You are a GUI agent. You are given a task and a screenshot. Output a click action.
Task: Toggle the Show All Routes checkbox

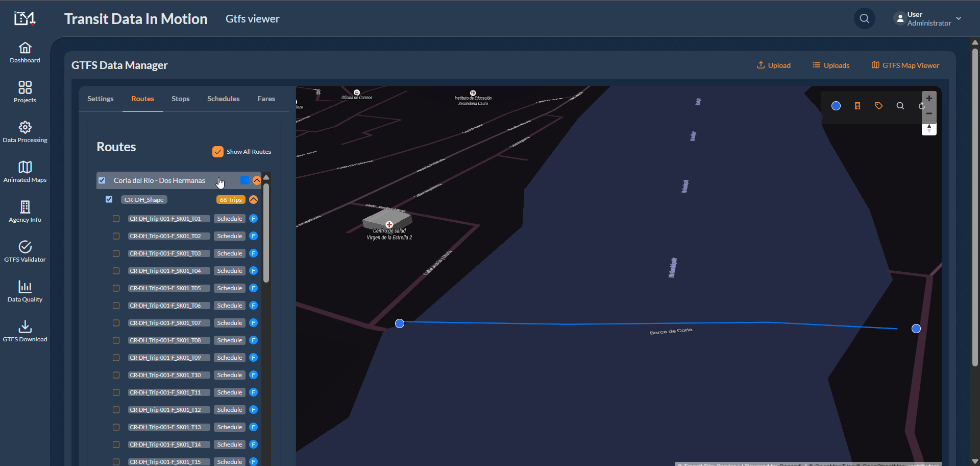(x=218, y=152)
